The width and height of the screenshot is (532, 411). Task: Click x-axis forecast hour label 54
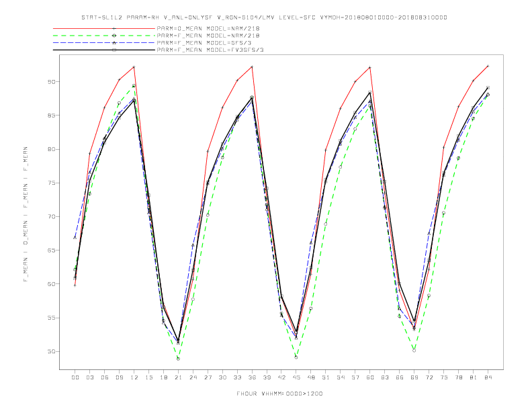pyautogui.click(x=341, y=377)
